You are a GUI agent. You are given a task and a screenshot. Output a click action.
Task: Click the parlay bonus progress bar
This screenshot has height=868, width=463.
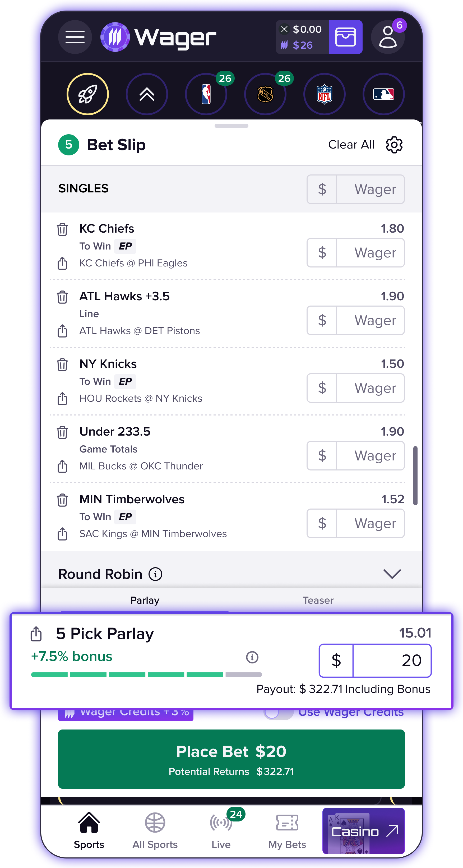tap(146, 675)
